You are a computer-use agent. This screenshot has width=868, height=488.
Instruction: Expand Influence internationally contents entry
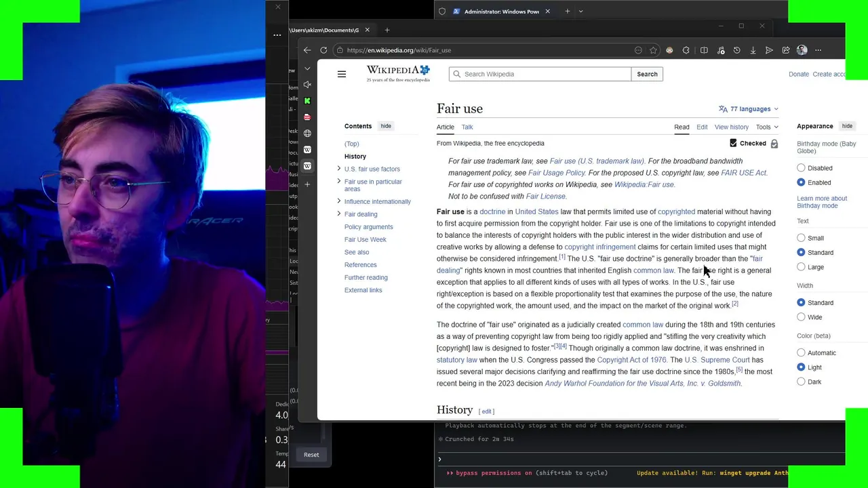click(338, 201)
